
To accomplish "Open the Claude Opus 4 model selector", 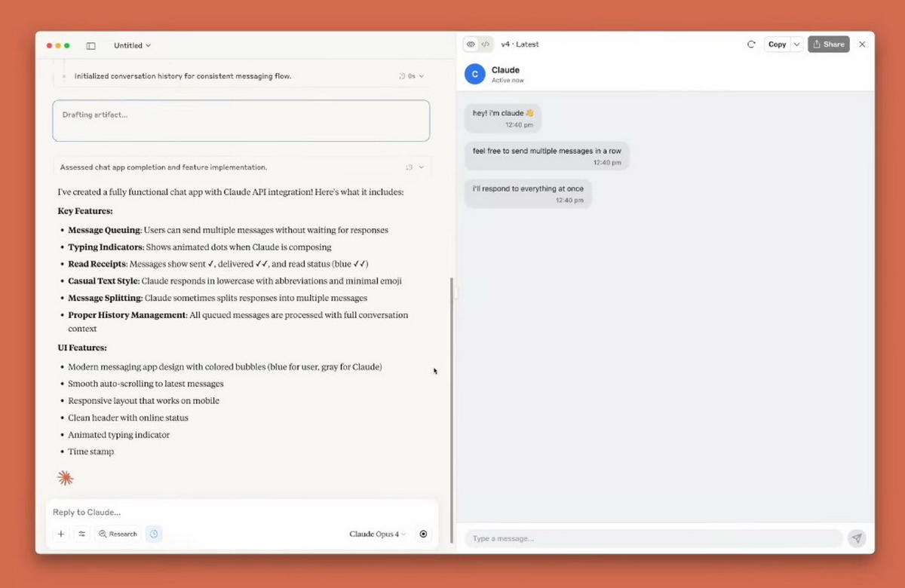I will pos(377,534).
